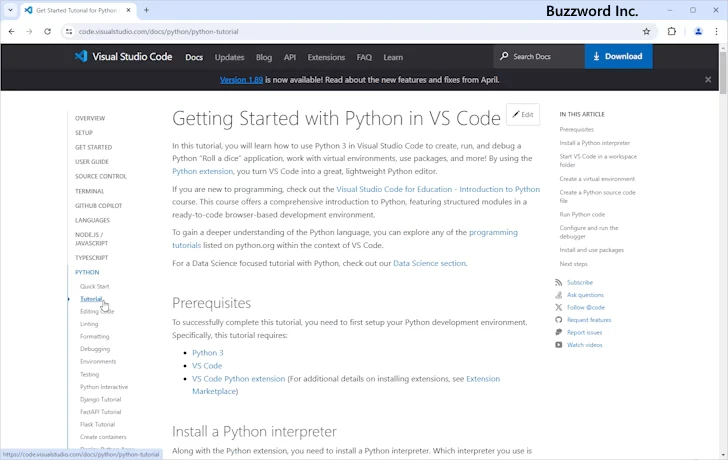
Task: Bookmark this page with the star icon
Action: coord(646,31)
